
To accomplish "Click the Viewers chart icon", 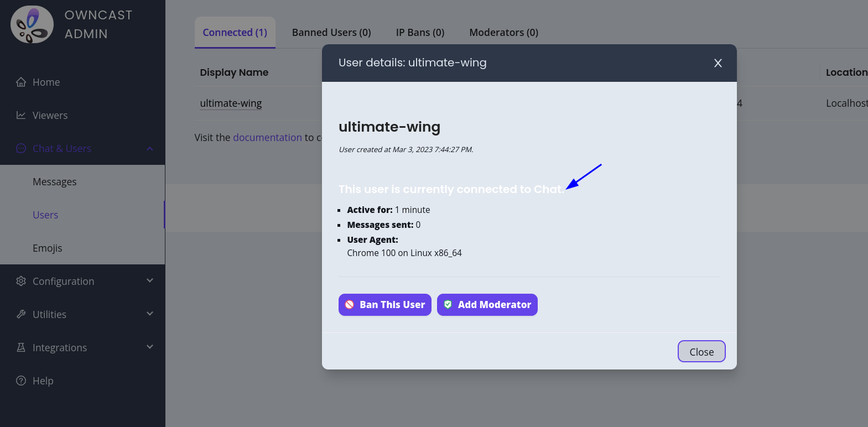I will [21, 115].
